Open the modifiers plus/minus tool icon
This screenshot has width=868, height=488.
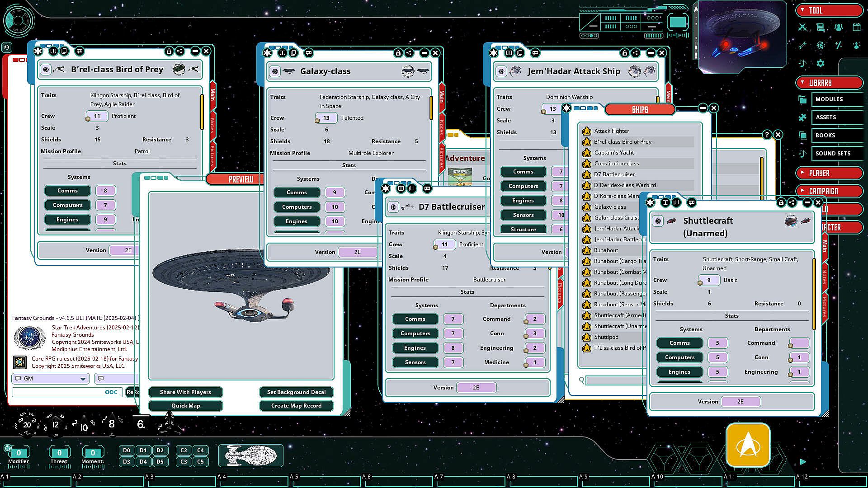(839, 46)
